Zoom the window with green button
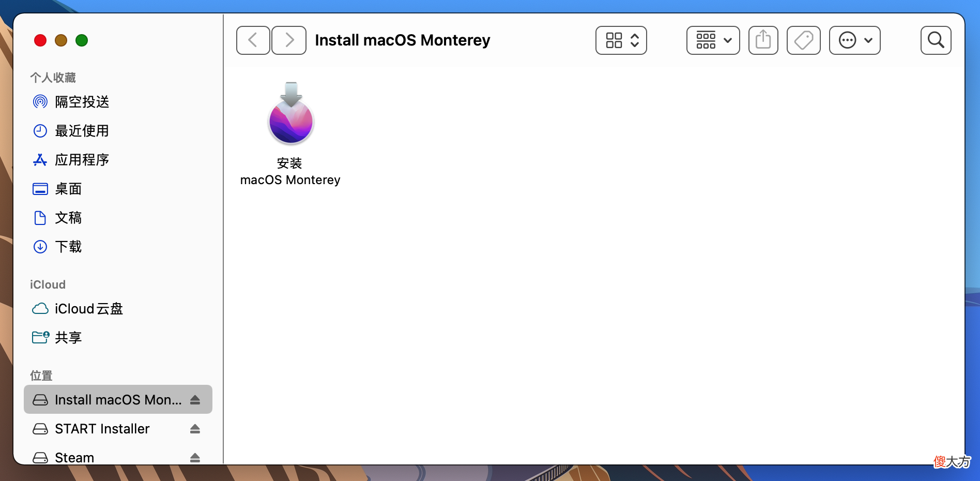 (82, 40)
